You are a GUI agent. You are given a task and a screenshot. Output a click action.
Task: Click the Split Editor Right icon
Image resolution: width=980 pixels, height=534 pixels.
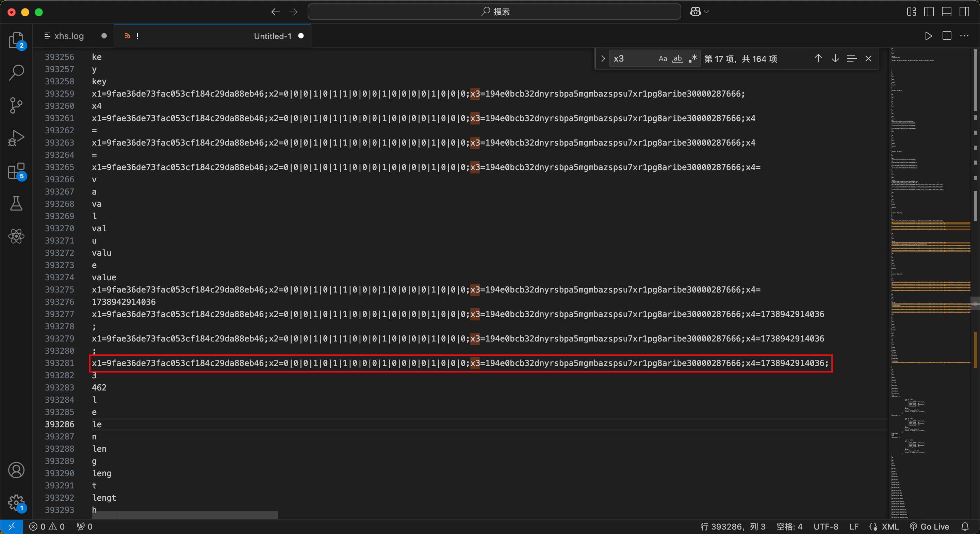[947, 36]
